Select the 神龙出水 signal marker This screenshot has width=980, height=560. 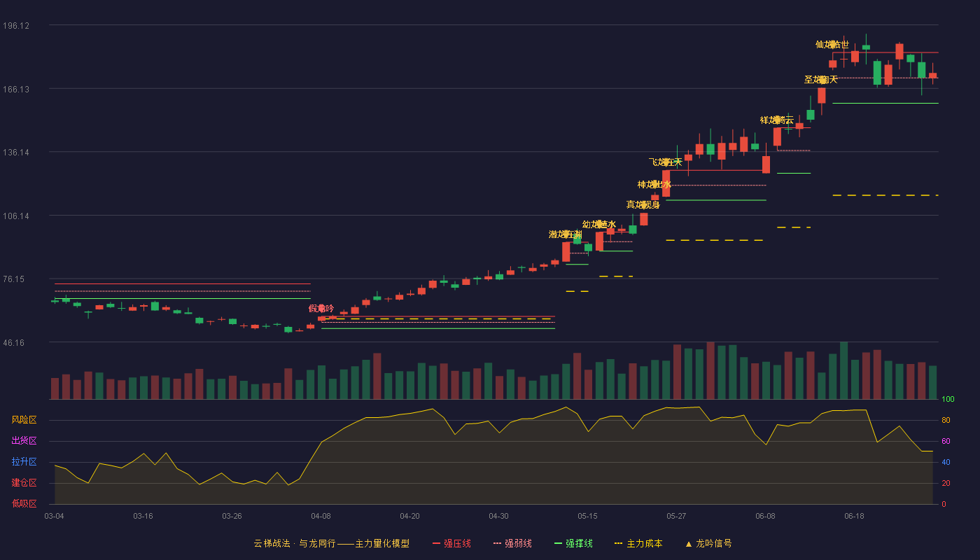click(x=654, y=185)
